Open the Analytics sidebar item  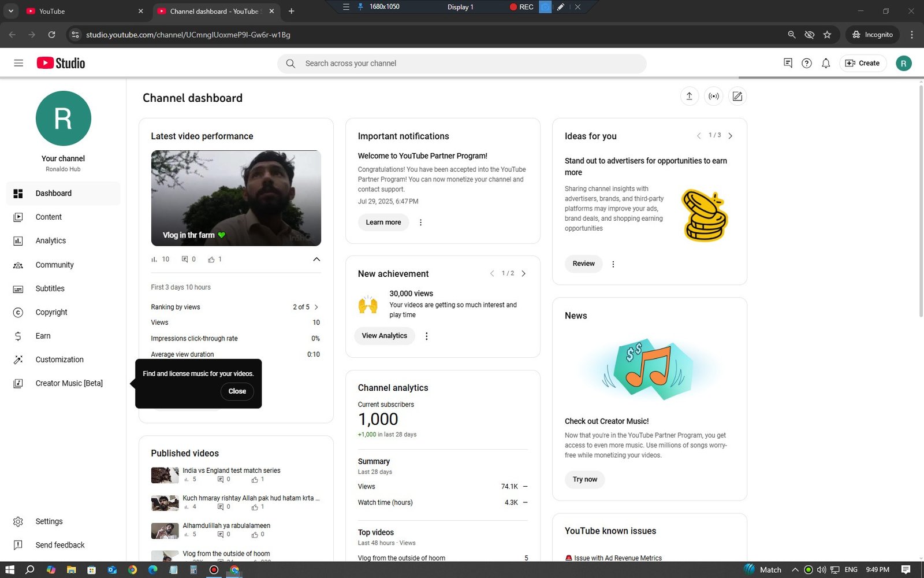click(x=64, y=241)
